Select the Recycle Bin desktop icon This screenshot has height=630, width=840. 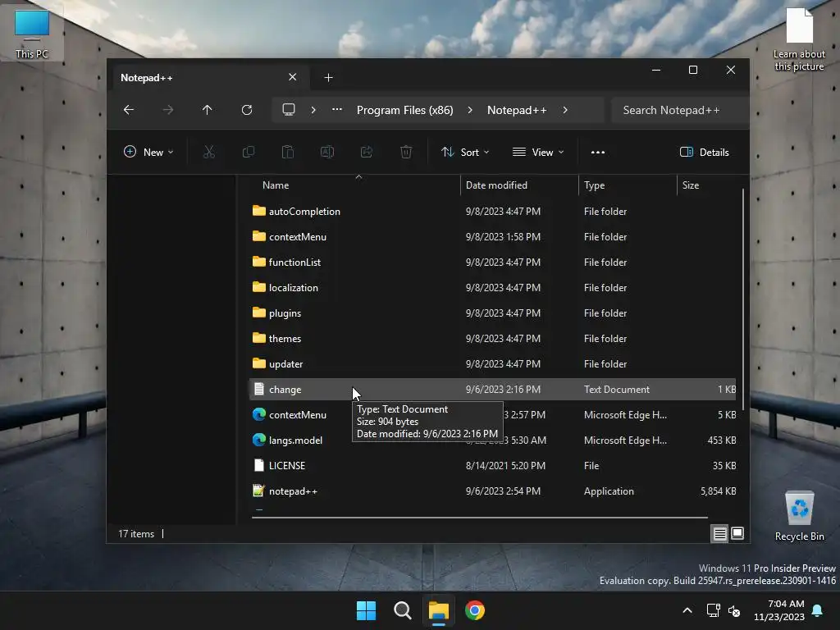pos(799,516)
